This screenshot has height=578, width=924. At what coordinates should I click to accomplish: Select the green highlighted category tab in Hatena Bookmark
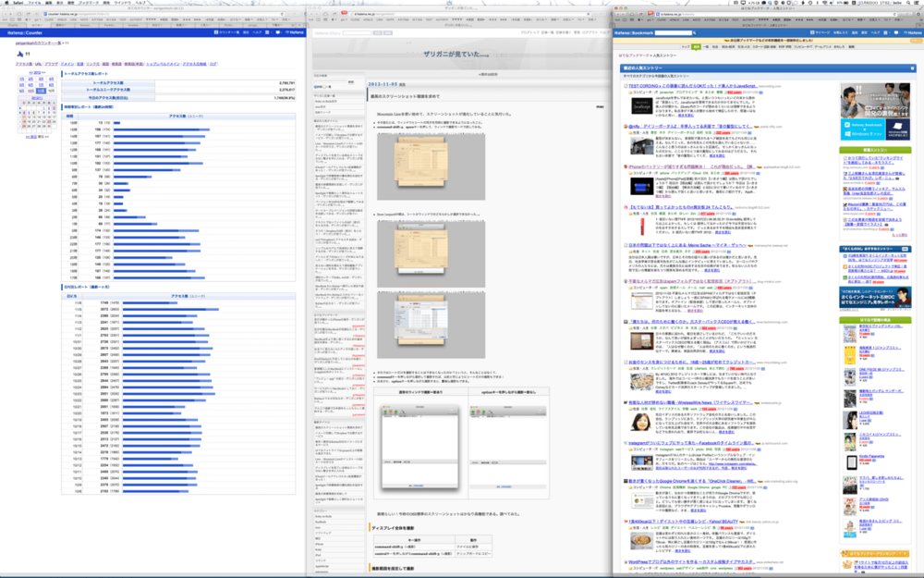click(696, 46)
